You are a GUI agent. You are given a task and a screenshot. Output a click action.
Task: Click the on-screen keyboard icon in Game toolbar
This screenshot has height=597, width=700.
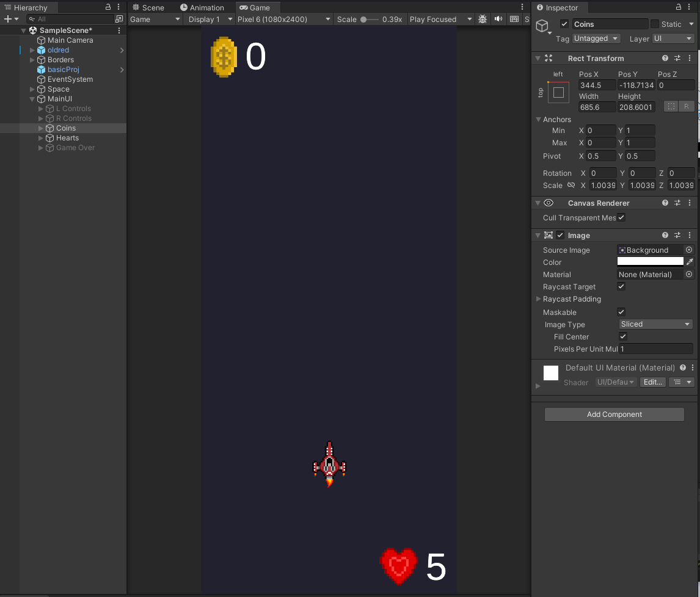[513, 19]
